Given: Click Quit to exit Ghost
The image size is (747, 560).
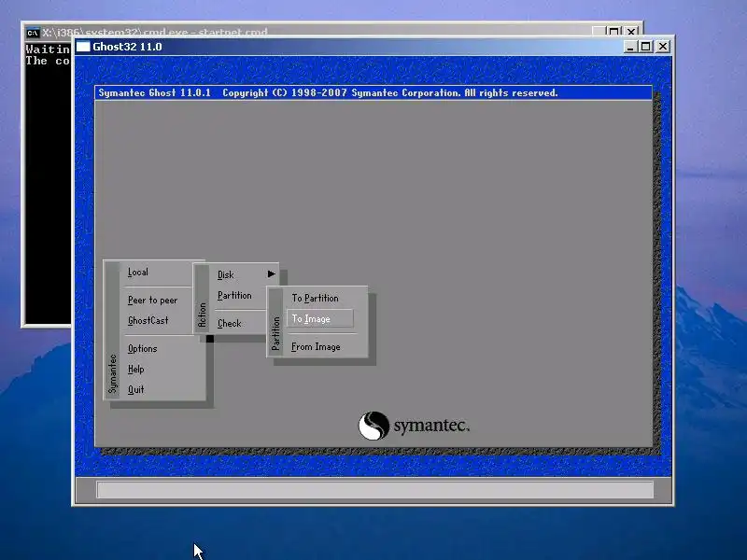Looking at the screenshot, I should [x=135, y=389].
